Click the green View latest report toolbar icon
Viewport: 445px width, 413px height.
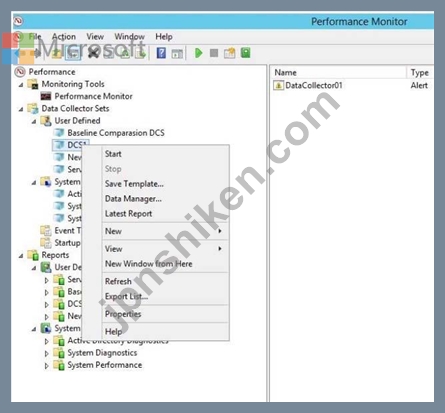point(246,53)
